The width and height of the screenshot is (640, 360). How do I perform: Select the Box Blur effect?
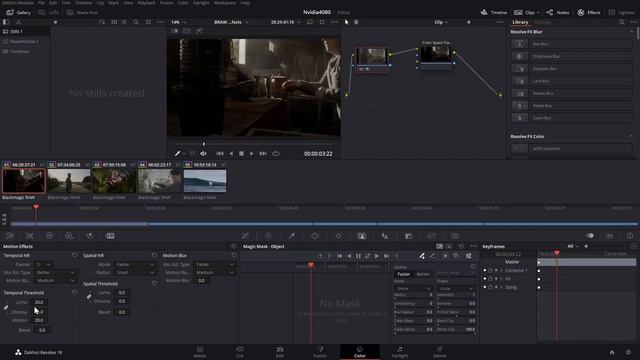[x=571, y=44]
